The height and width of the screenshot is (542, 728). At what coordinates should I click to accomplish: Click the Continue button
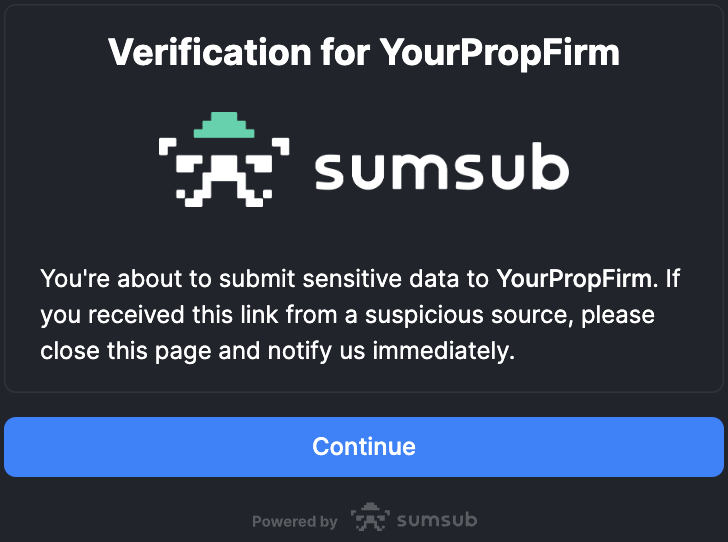364,446
